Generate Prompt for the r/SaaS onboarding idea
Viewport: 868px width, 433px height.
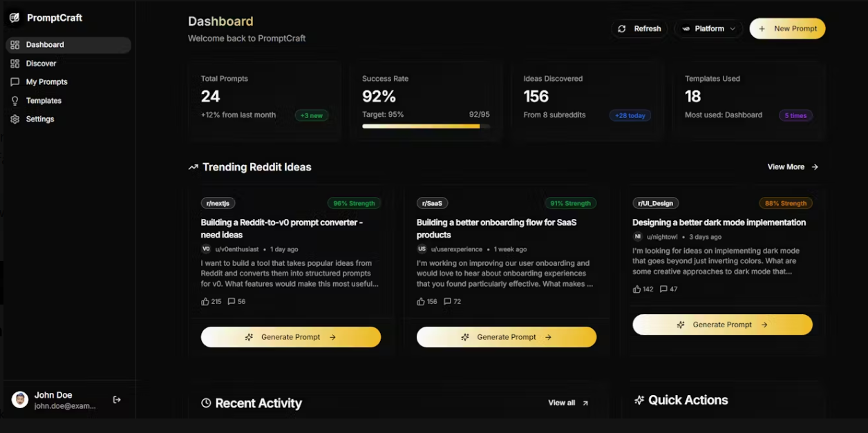tap(507, 337)
